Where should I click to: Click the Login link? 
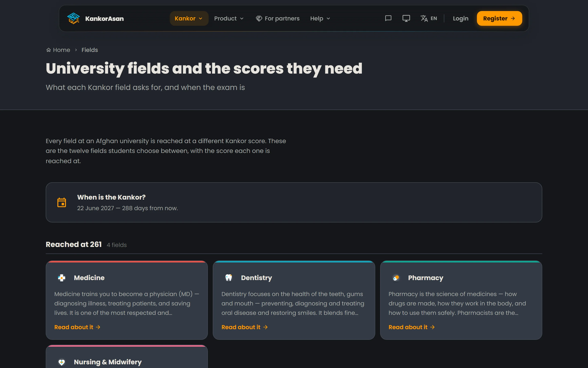(x=460, y=18)
